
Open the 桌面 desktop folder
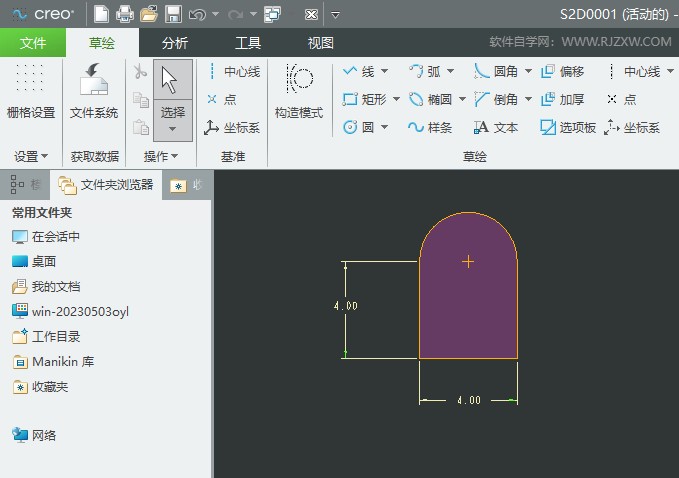(34, 262)
